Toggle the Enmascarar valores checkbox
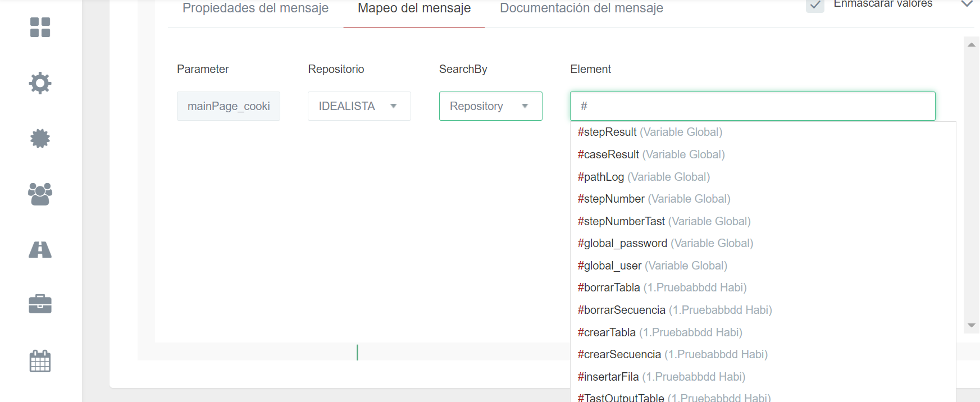 pyautogui.click(x=815, y=4)
